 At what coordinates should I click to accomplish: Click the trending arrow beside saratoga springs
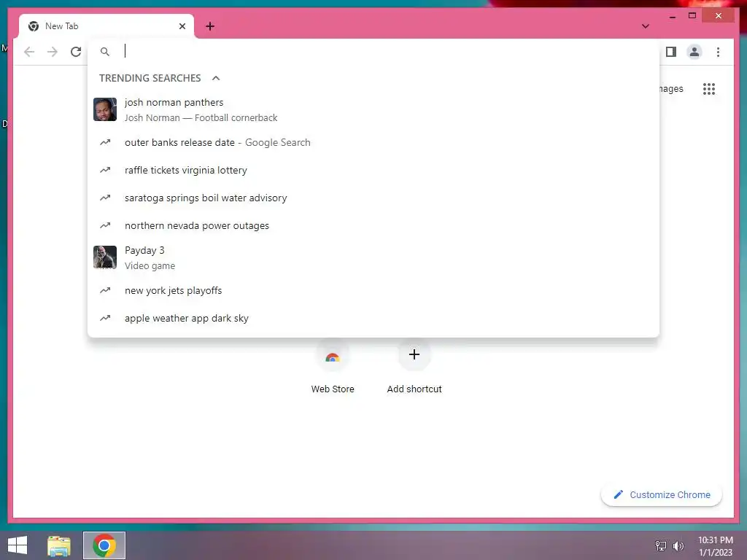click(105, 198)
